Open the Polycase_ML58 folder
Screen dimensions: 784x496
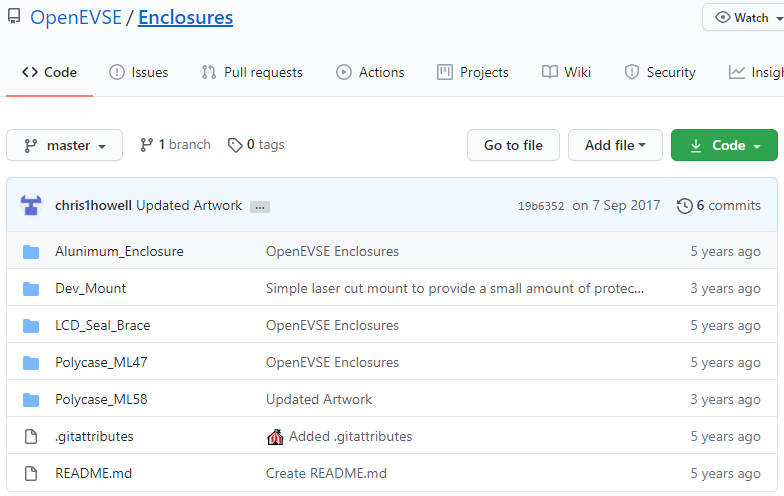pos(101,399)
